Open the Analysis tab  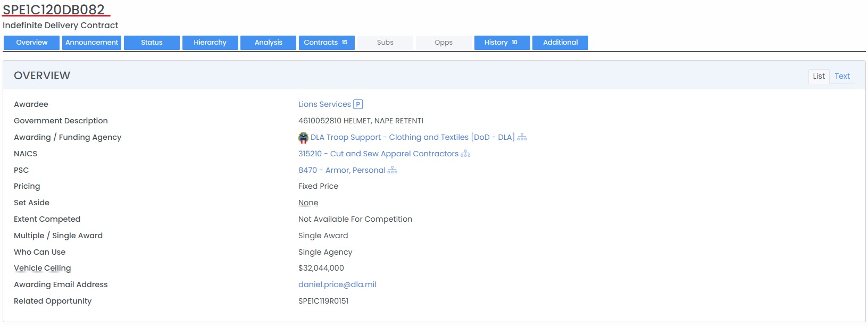coord(268,43)
